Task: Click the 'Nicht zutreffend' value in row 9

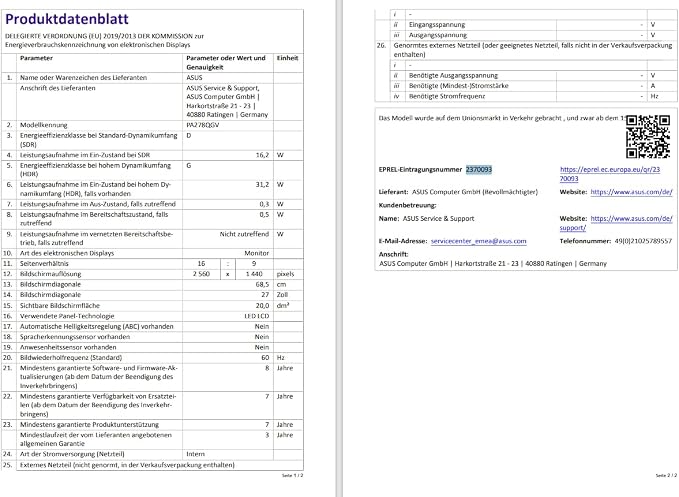Action: [x=244, y=234]
